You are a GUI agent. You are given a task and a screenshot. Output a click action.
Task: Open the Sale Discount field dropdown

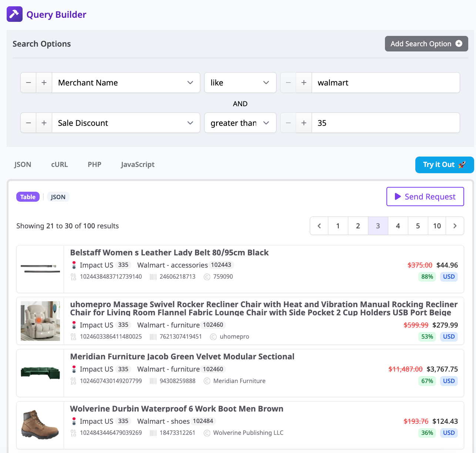pos(126,123)
